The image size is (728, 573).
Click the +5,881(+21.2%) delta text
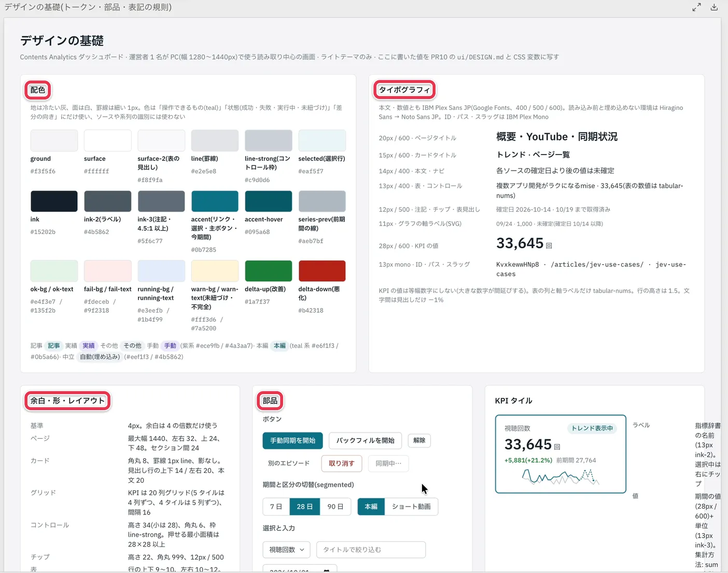coord(528,460)
